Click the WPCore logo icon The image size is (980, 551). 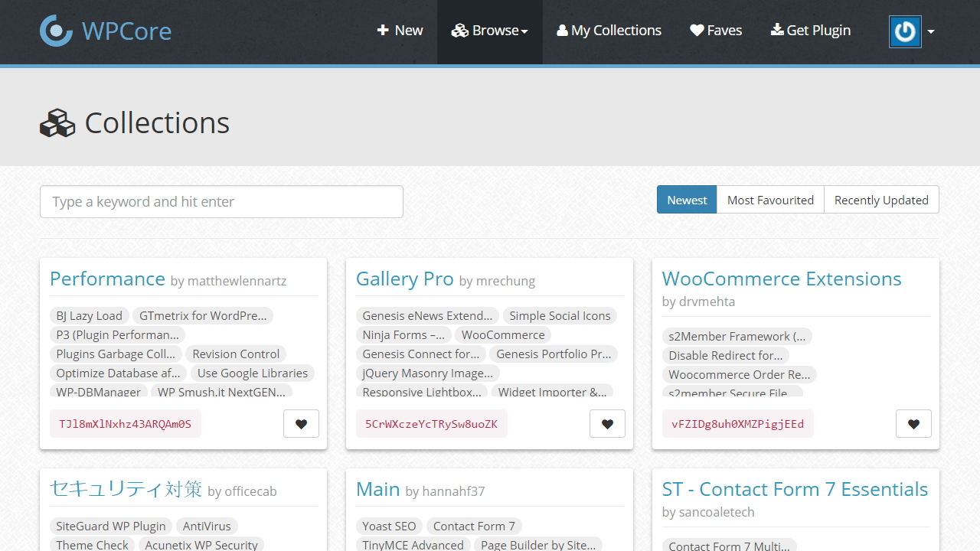[56, 31]
